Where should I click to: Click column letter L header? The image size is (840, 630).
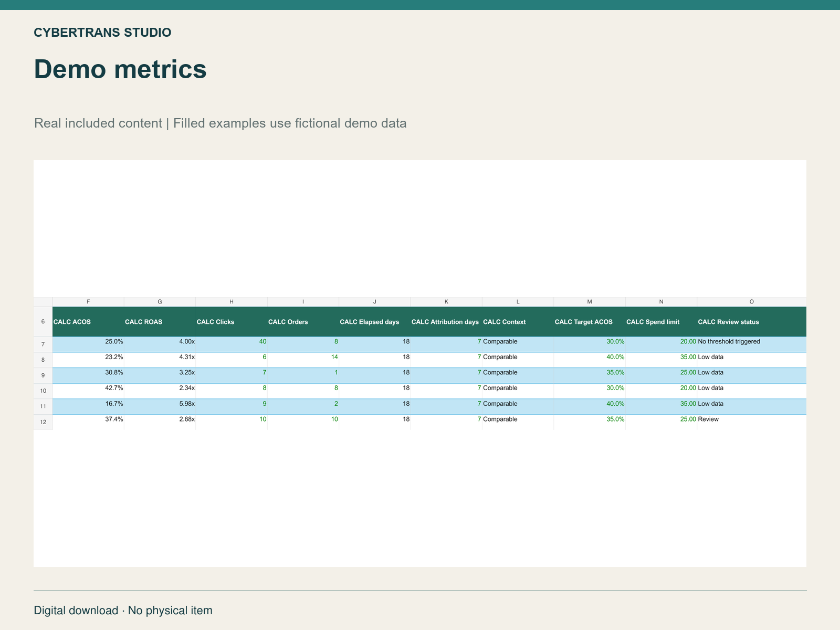tap(518, 302)
